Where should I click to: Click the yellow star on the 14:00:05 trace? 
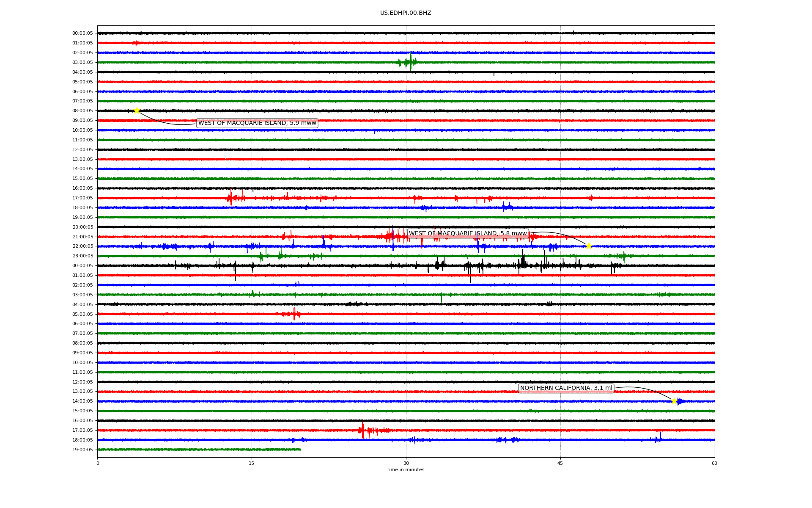pyautogui.click(x=674, y=400)
